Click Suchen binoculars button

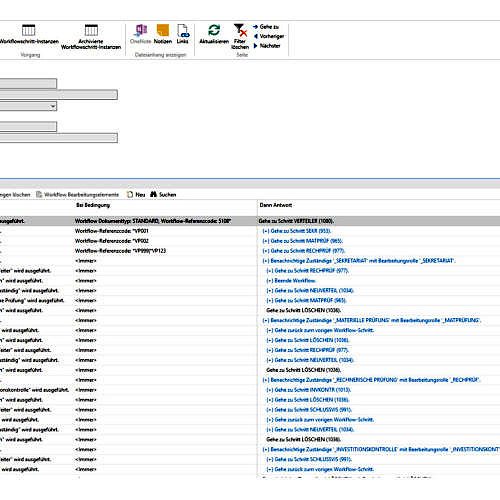coord(163,195)
